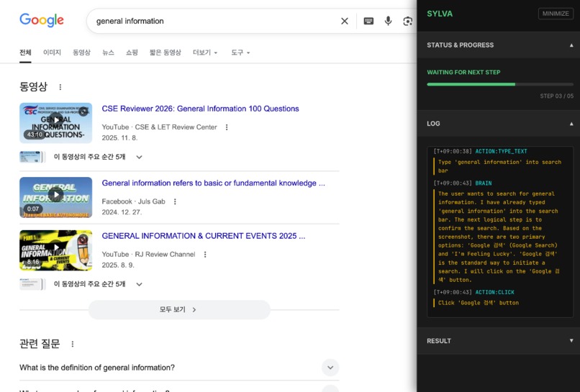The image size is (580, 392).
Task: Switch to the 동영상 tab
Action: tap(81, 53)
